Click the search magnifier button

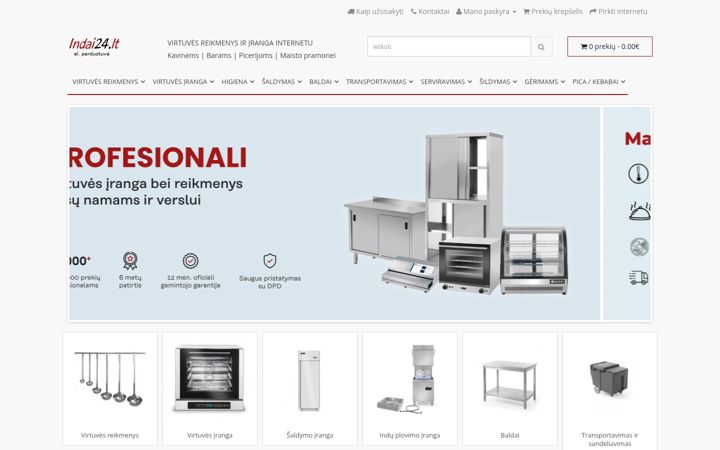[541, 47]
